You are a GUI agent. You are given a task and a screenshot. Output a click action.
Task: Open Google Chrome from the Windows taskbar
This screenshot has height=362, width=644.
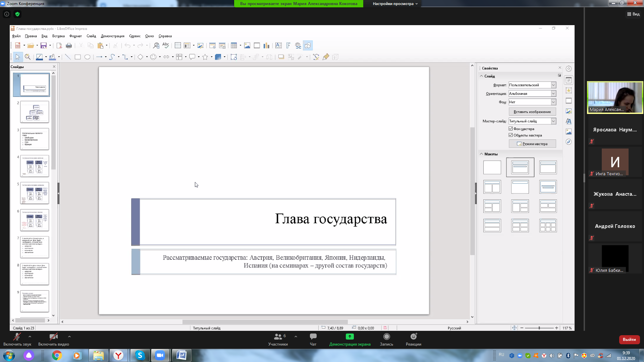57,355
